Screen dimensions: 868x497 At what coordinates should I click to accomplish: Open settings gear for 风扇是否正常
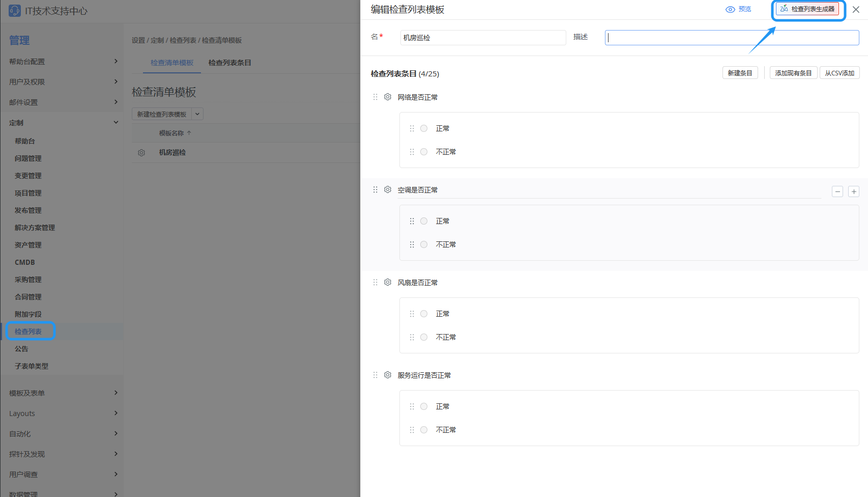point(388,282)
